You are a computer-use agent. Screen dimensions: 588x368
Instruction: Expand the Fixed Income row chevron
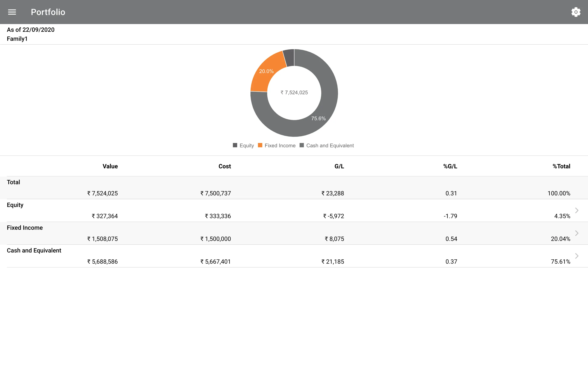(576, 233)
